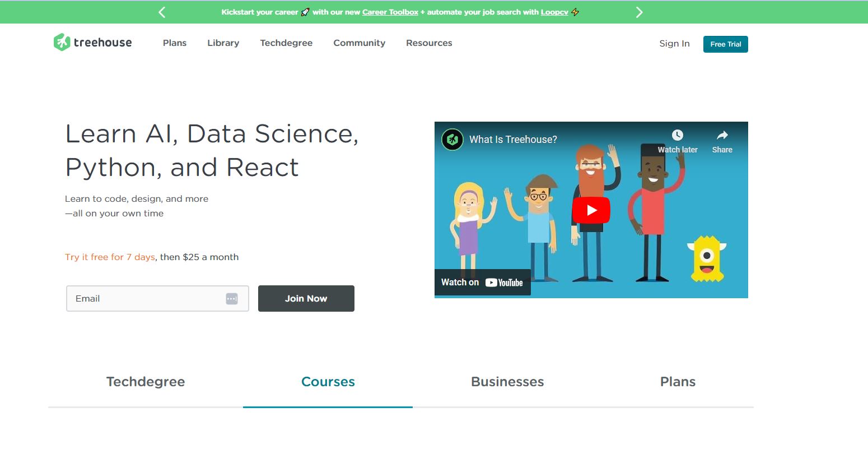This screenshot has width=868, height=458.
Task: Switch to the Plans tab below the hero
Action: 678,382
